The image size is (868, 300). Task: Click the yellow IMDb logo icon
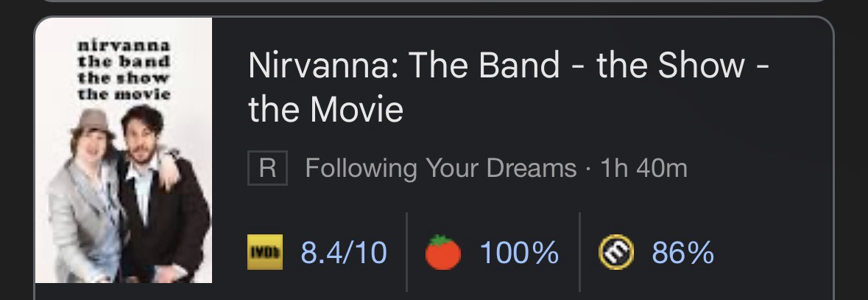[264, 254]
